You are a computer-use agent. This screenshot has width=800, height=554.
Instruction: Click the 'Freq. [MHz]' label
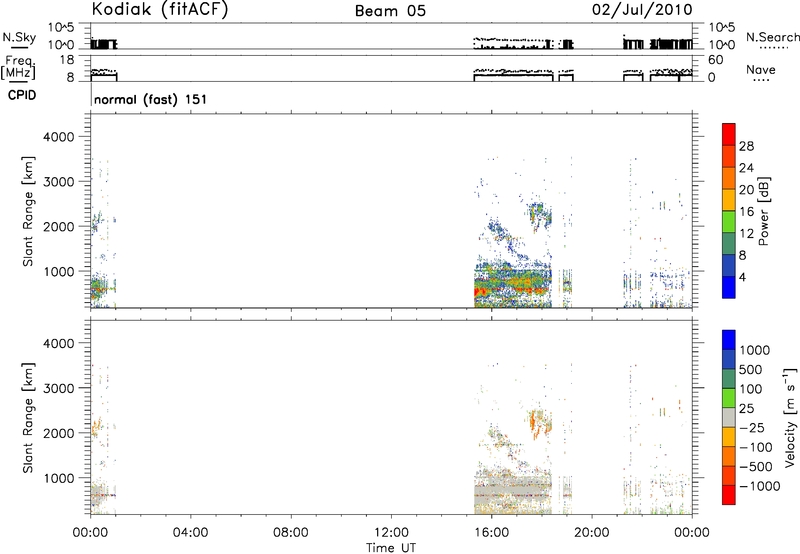pyautogui.click(x=19, y=67)
